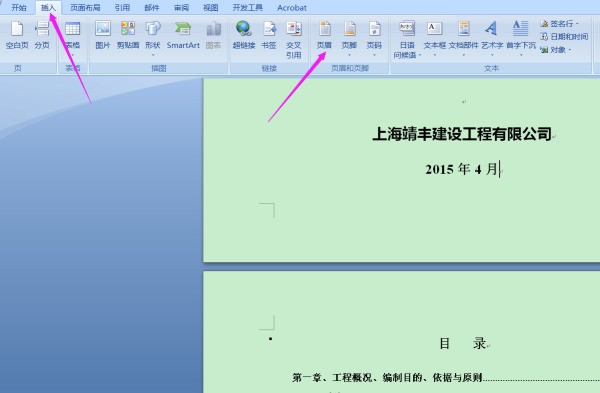Click the company title 上海靖丰建设工程有限公司
This screenshot has width=600, height=393.
[462, 134]
